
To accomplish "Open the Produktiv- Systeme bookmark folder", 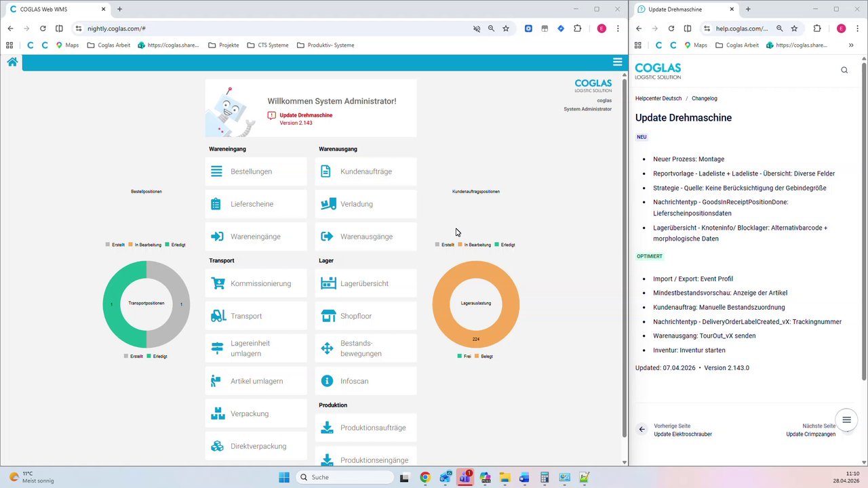I will point(325,45).
